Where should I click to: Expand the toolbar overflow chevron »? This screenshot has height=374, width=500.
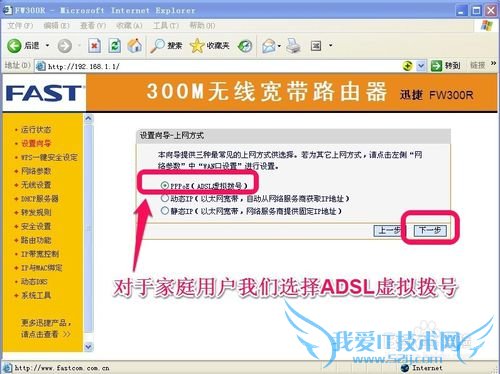(493, 63)
